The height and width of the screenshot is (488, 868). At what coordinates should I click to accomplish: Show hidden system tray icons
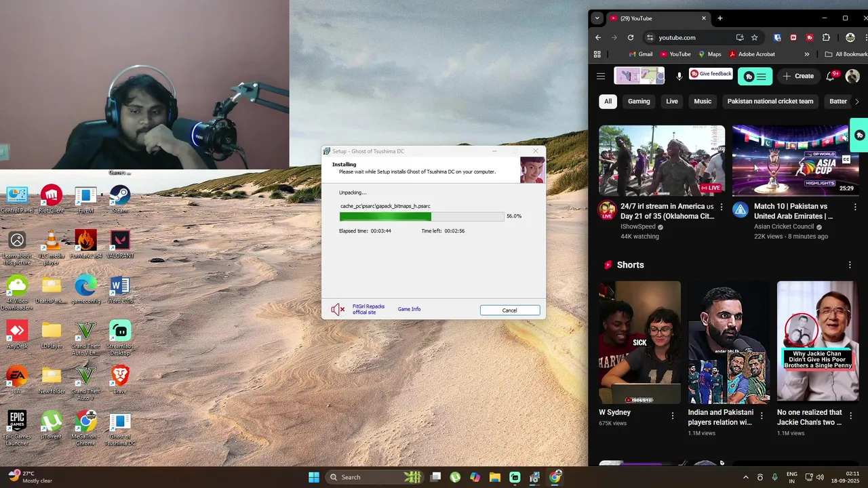coord(745,477)
